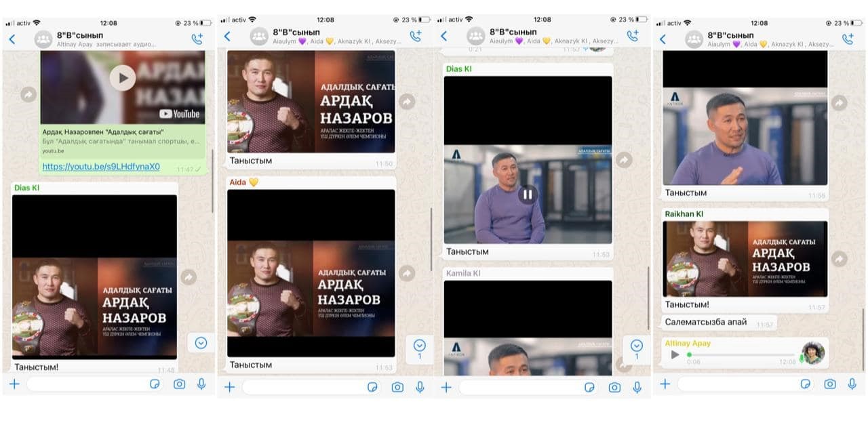Image resolution: width=868 pixels, height=429 pixels.
Task: Forward Aida's Ардақ Назаров image message
Action: [x=407, y=273]
